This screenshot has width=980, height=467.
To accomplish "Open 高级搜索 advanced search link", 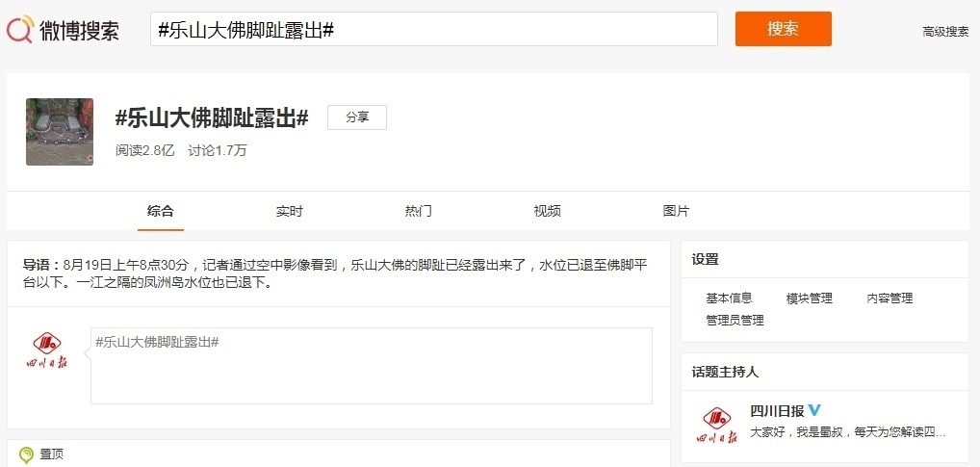I will tap(944, 32).
